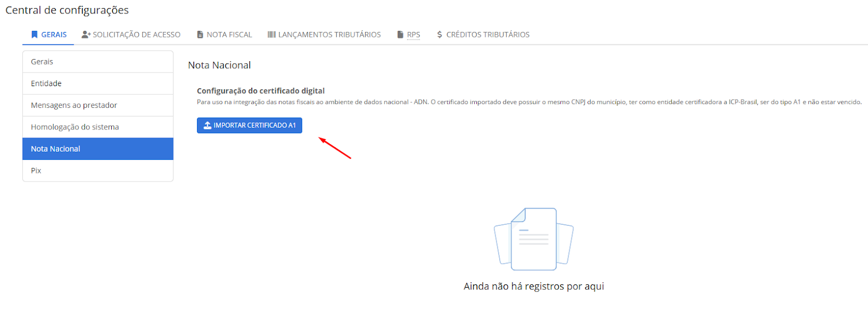Image resolution: width=868 pixels, height=312 pixels.
Task: Click the certificate requirements description text
Action: (529, 102)
